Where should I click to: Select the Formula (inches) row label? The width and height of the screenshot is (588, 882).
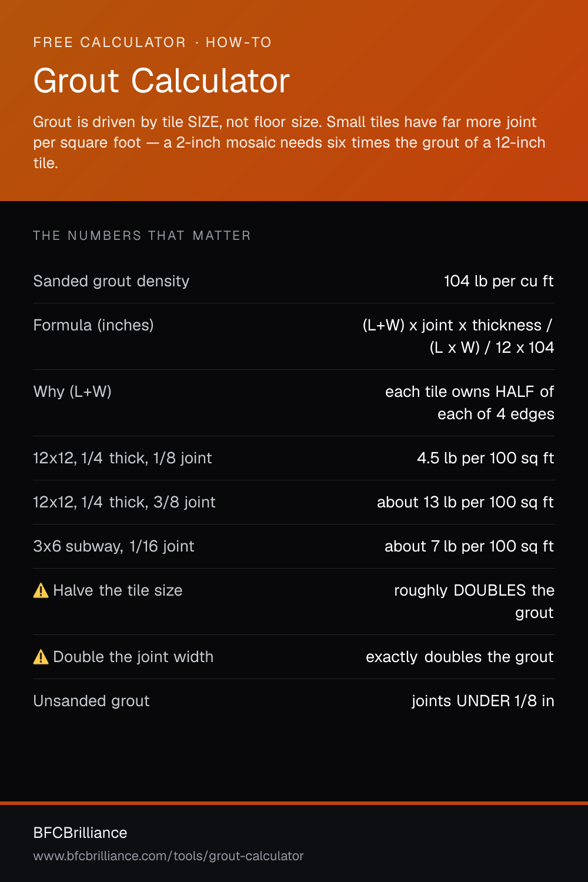(93, 325)
